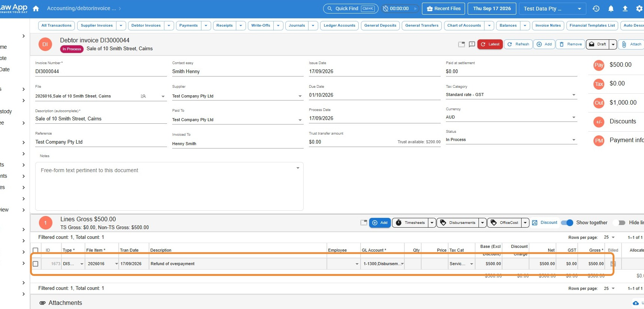This screenshot has width=644, height=309.
Task: Open the history clock icon
Action: click(596, 8)
